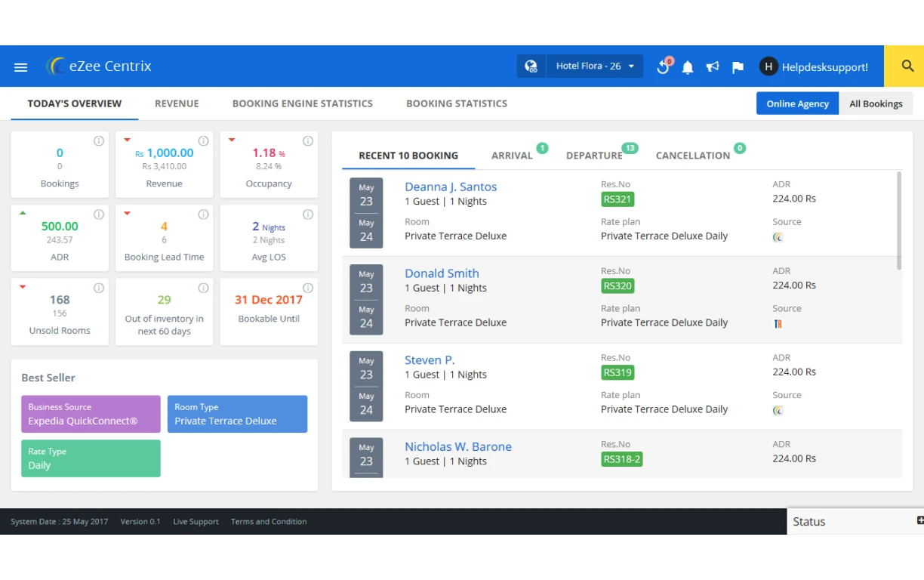Switch to the Booking Engine Statistics tab

[303, 103]
